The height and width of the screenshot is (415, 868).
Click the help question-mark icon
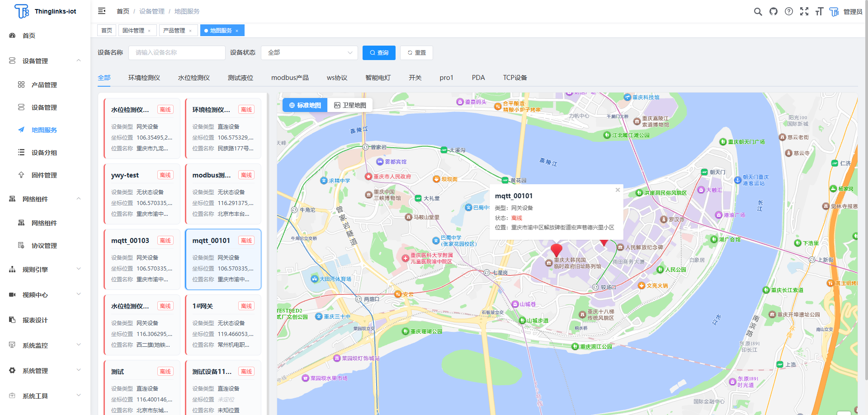789,11
